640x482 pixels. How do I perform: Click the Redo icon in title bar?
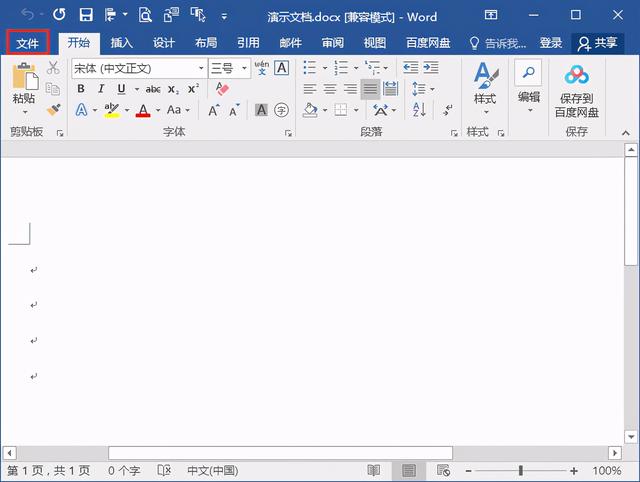59,16
